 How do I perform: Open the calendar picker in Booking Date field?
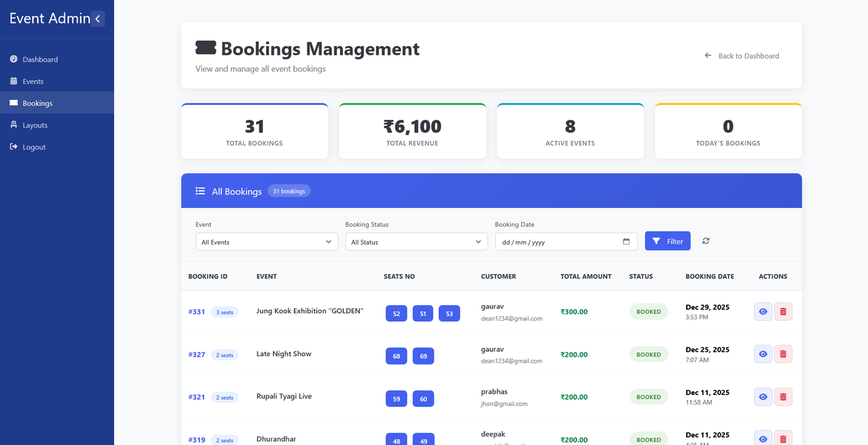[x=626, y=241]
